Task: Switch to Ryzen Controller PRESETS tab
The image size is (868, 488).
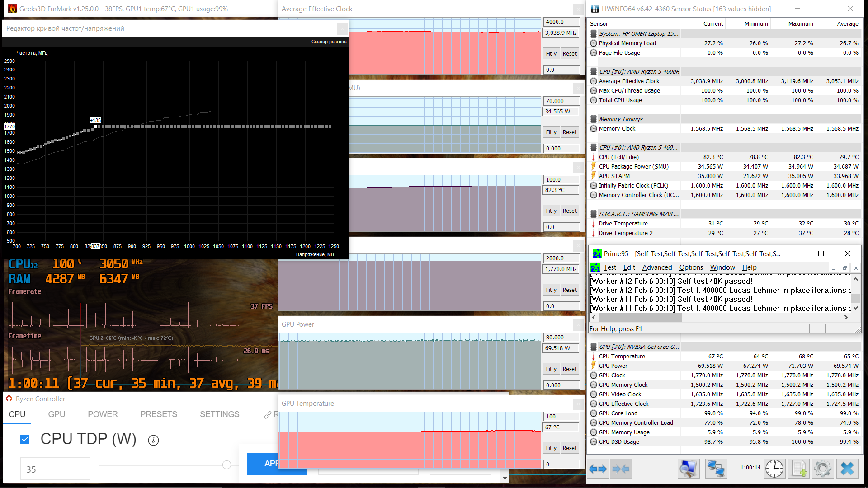Action: 159,414
